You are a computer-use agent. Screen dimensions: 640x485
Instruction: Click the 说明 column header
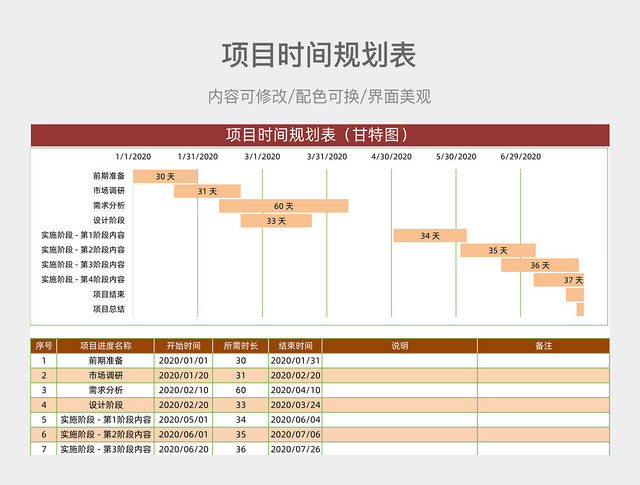400,346
